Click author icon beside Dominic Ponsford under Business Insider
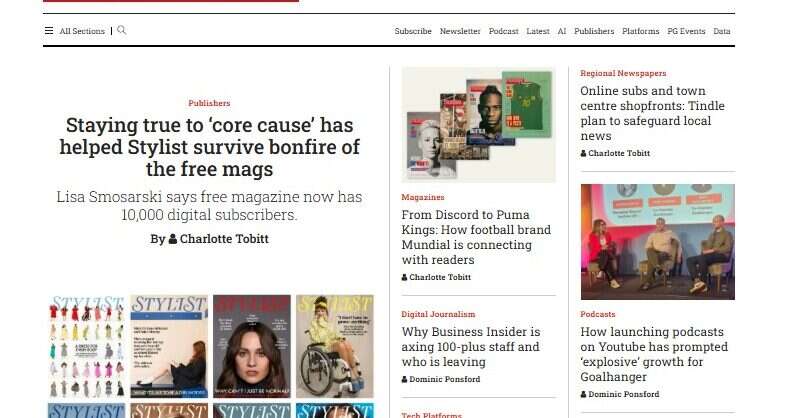 click(404, 379)
